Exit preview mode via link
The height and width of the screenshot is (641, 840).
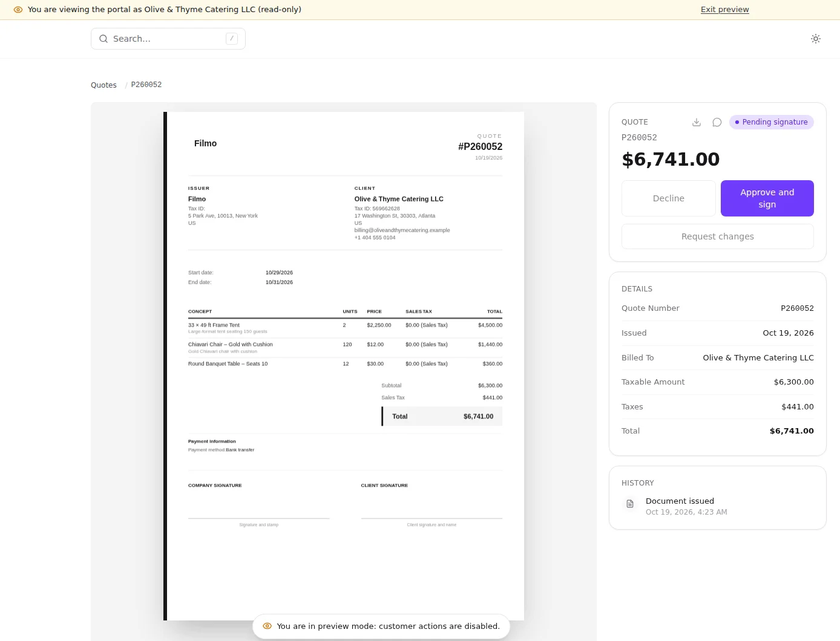tap(725, 10)
